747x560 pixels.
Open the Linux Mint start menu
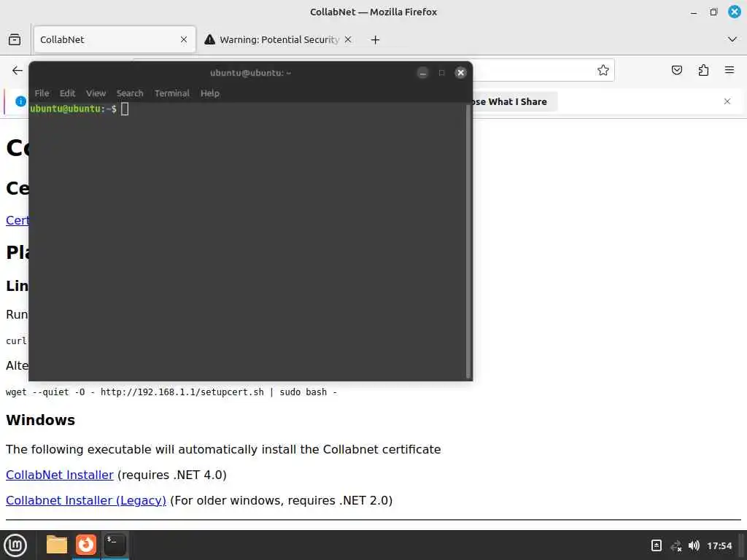coord(15,545)
